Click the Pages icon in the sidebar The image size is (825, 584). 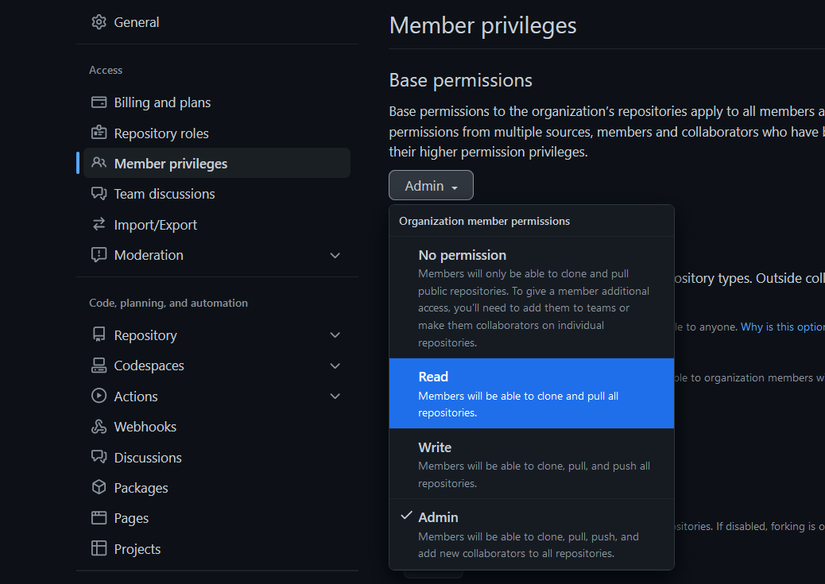tap(98, 518)
